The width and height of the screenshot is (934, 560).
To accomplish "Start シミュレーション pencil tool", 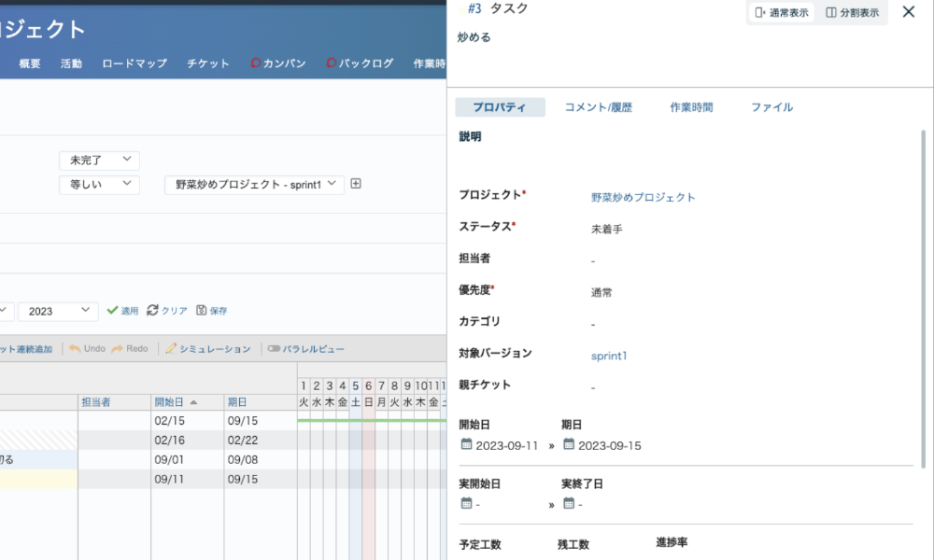I will 208,349.
